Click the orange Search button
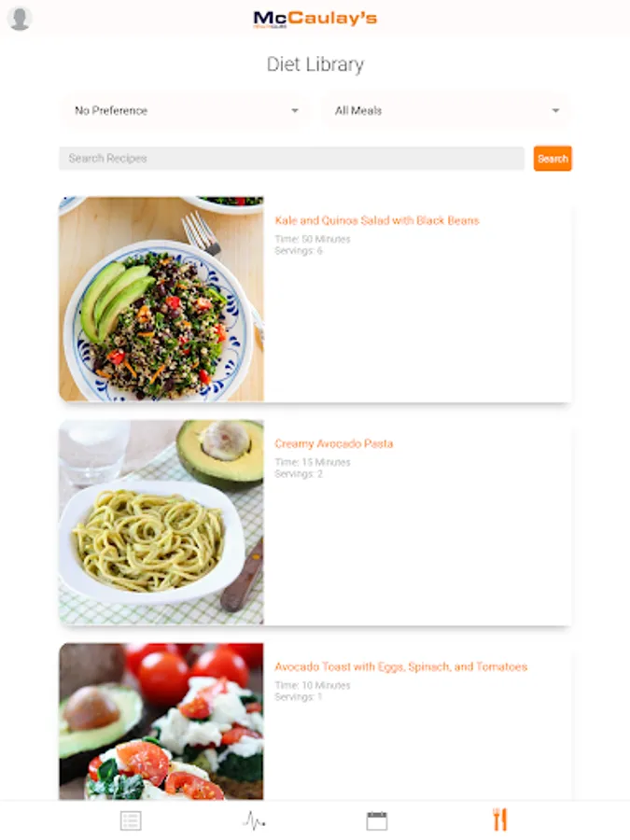The width and height of the screenshot is (630, 840). point(553,159)
